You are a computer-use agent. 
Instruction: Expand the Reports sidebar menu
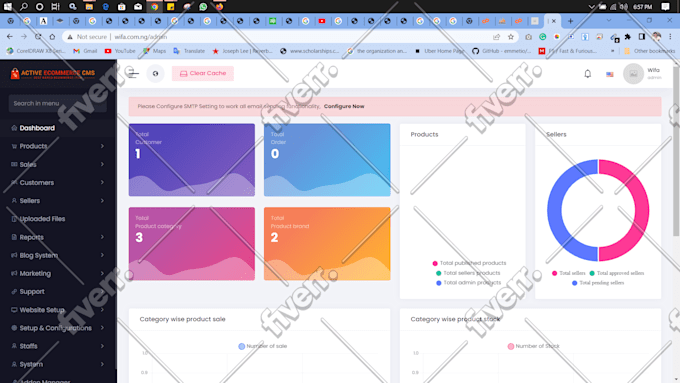click(x=58, y=237)
